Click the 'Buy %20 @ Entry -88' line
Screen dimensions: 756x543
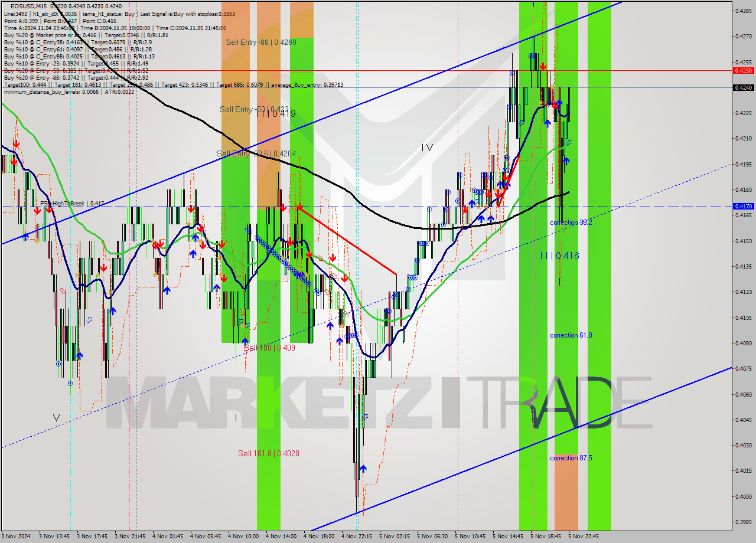click(76, 77)
